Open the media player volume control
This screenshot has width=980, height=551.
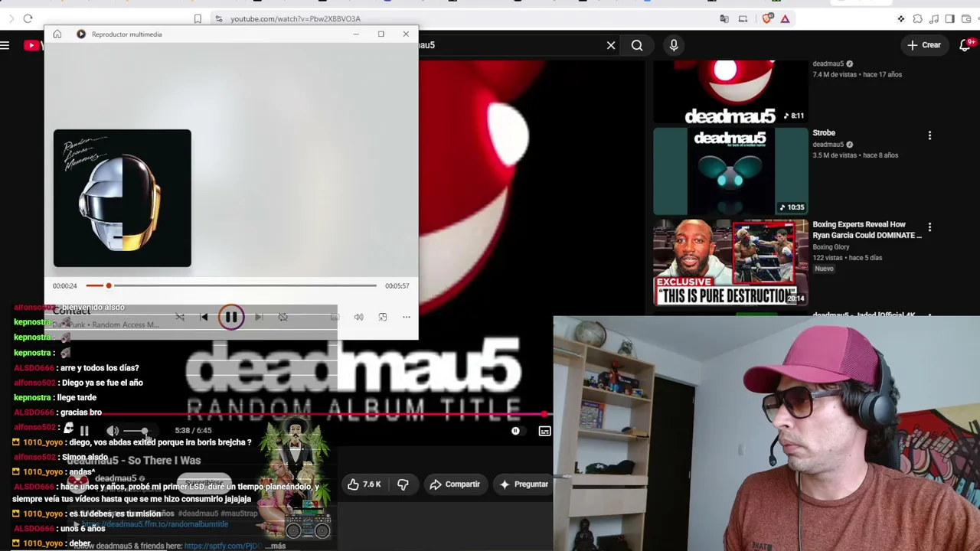click(358, 317)
